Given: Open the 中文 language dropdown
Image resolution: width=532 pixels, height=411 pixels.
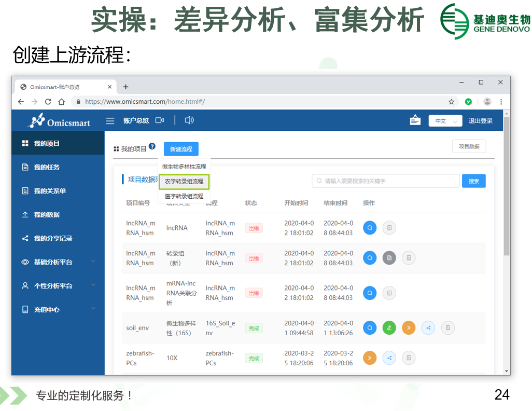Looking at the screenshot, I should [x=445, y=121].
